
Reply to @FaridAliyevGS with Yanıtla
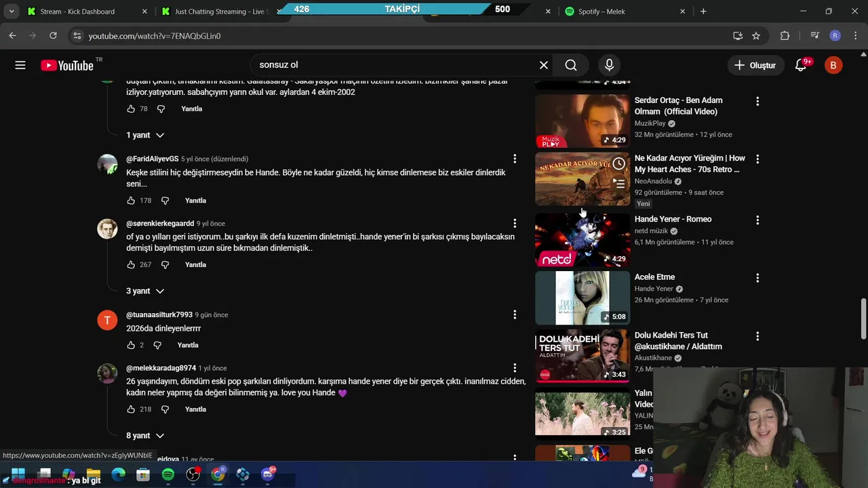coord(195,201)
